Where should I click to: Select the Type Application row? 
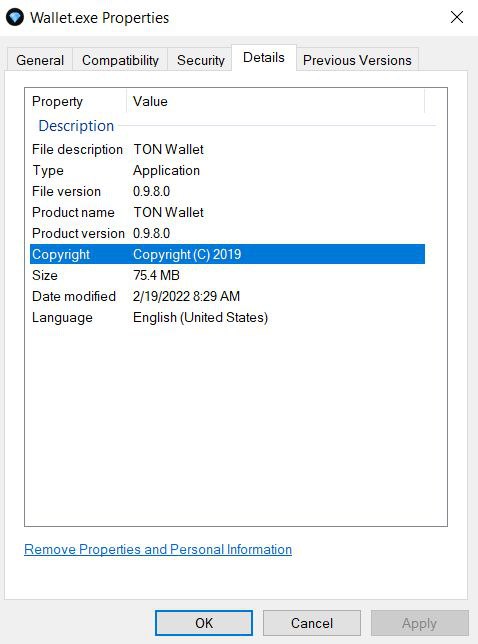point(227,170)
